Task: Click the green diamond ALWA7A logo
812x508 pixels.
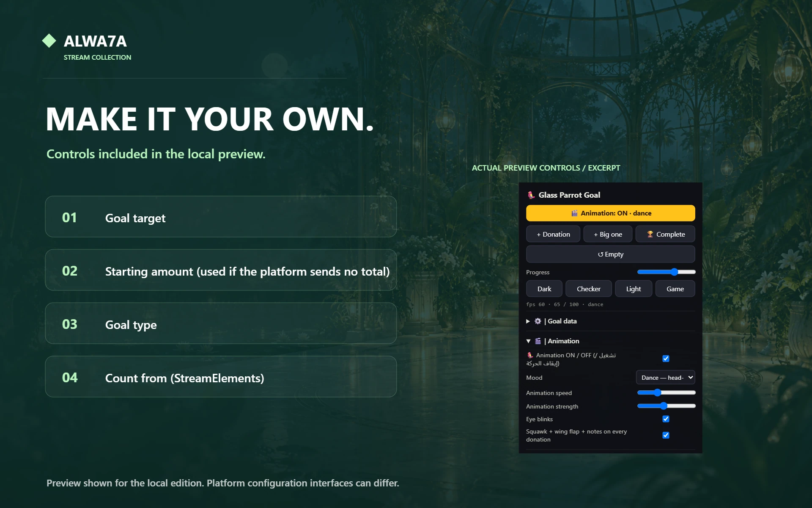Action: coord(49,41)
